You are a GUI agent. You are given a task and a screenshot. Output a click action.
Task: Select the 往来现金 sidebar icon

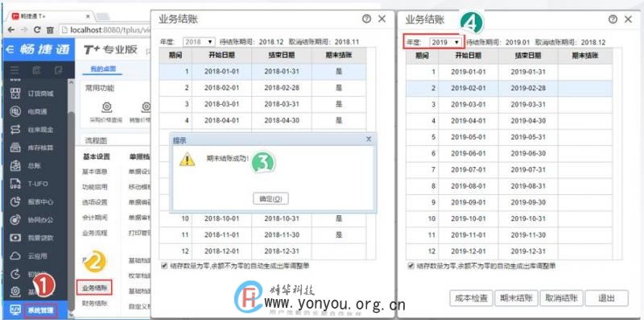tap(15, 129)
